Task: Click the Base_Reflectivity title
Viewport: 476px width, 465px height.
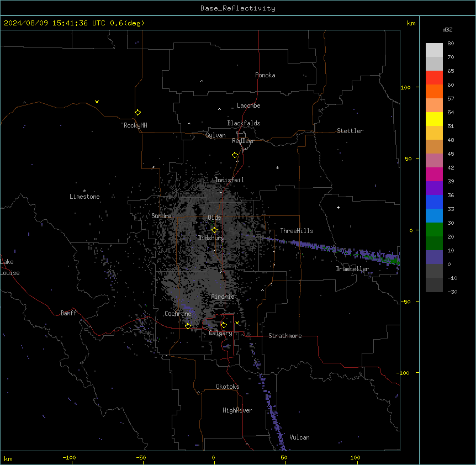Action: coord(238,8)
